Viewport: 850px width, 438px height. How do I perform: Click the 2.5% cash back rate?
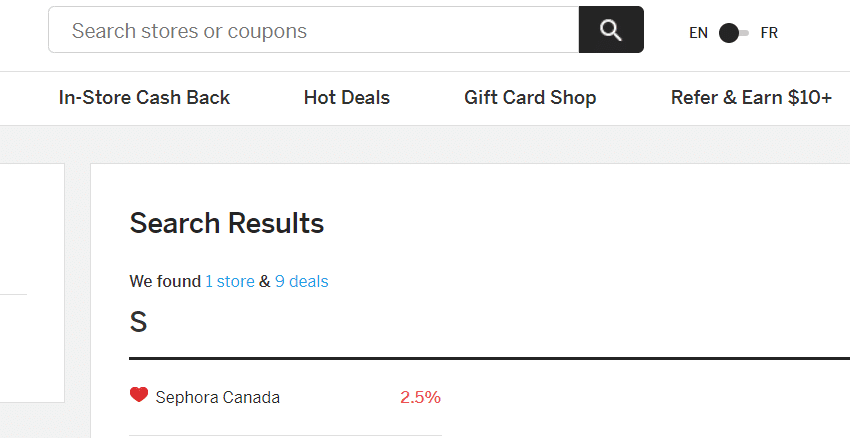click(421, 397)
